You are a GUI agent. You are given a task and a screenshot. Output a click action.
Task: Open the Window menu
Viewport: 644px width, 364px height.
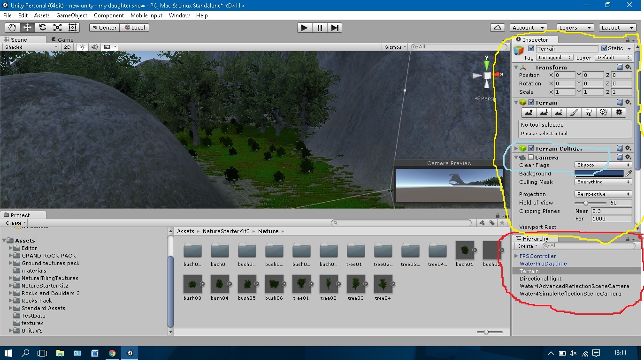[179, 15]
